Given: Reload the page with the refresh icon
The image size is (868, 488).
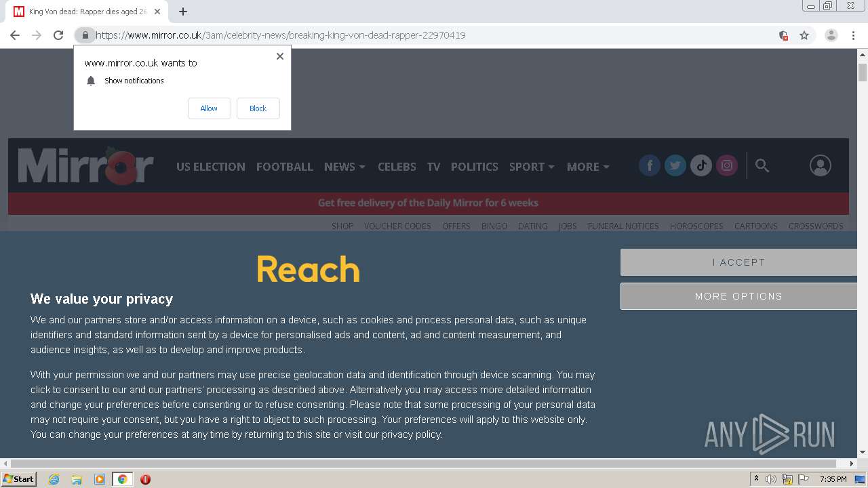Looking at the screenshot, I should pyautogui.click(x=58, y=35).
